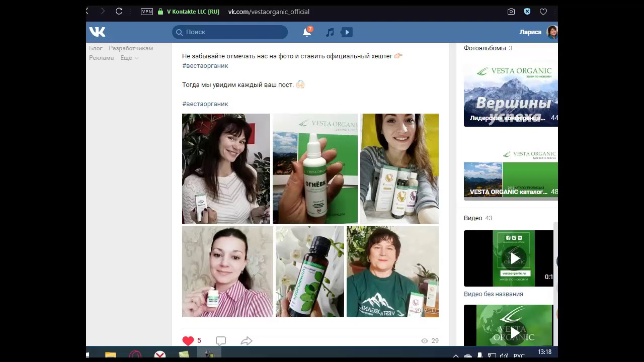644x362 pixels.
Task: Go forward with browser forward arrow
Action: tap(103, 11)
